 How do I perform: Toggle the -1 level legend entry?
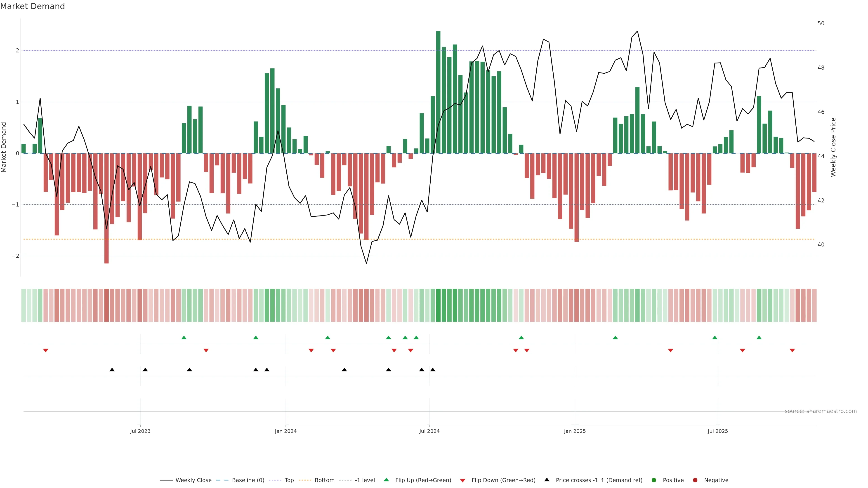click(365, 480)
